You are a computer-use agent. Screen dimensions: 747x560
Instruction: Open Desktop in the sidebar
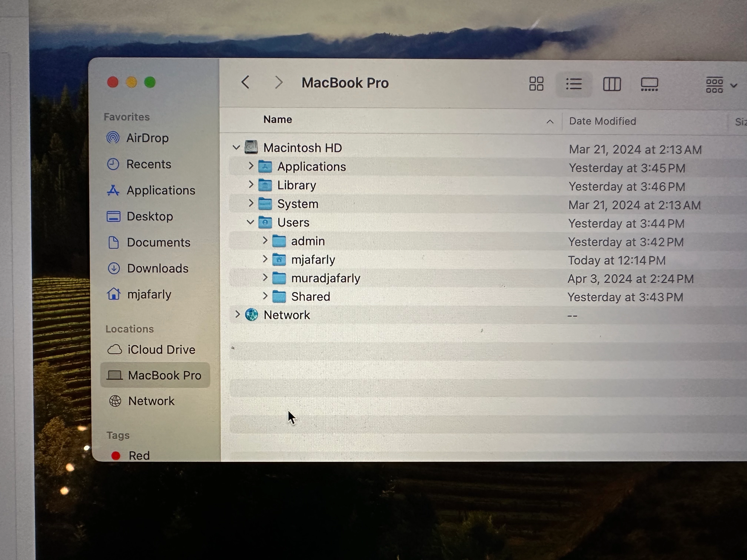click(140, 216)
